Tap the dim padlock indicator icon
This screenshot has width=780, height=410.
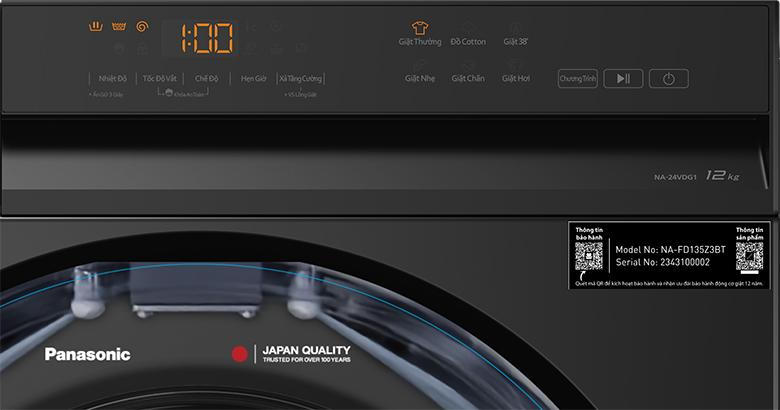point(142,49)
